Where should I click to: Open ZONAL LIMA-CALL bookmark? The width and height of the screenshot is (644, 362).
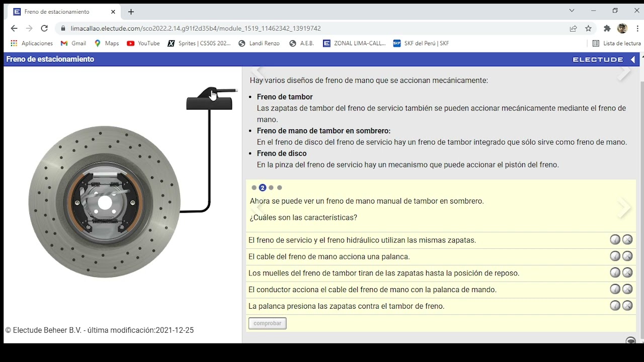coord(355,43)
